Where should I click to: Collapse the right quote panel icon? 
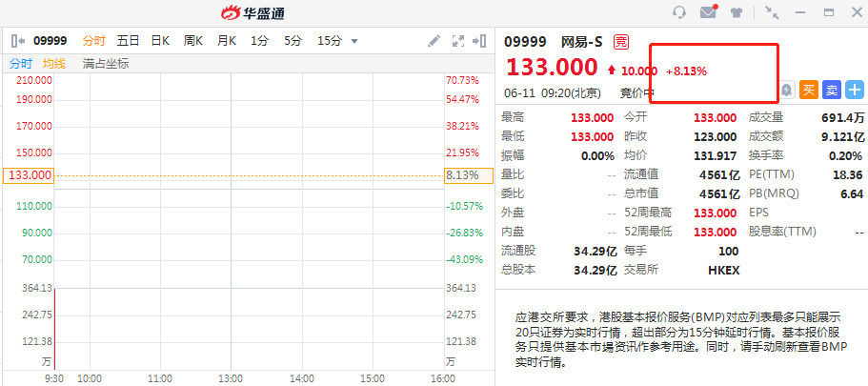[x=479, y=40]
